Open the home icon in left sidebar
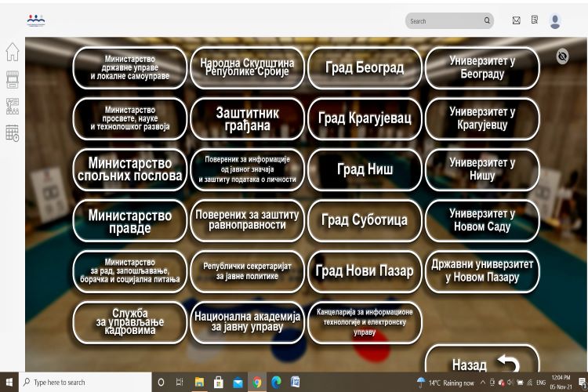Image resolution: width=588 pixels, height=392 pixels. pos(12,52)
